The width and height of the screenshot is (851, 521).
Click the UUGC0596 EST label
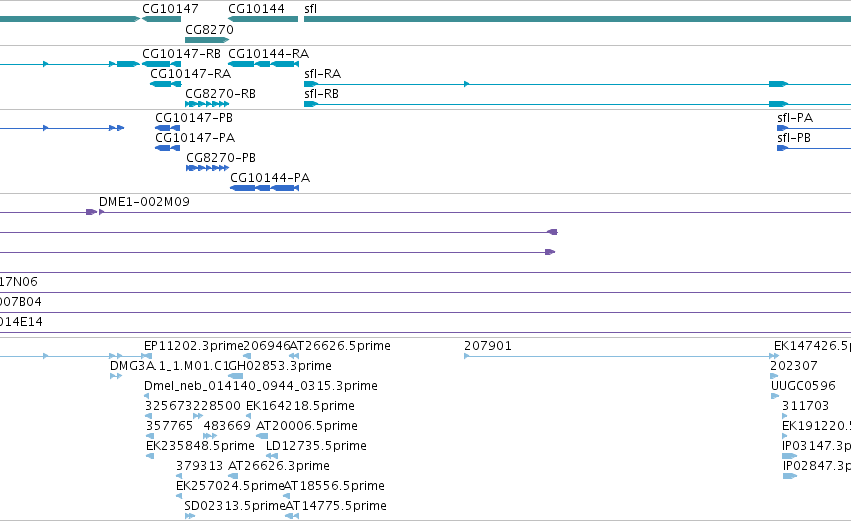(x=803, y=386)
